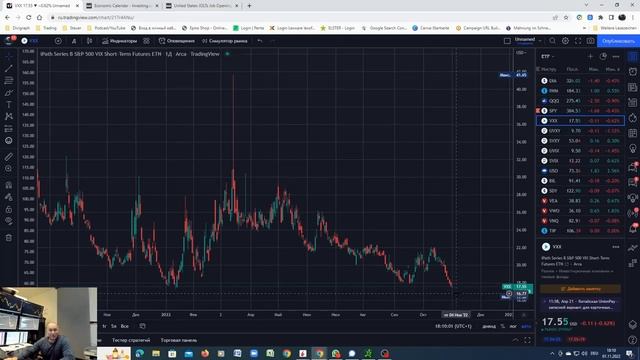Toggle stay in drawing mode lock-pencil

(x=9, y=197)
